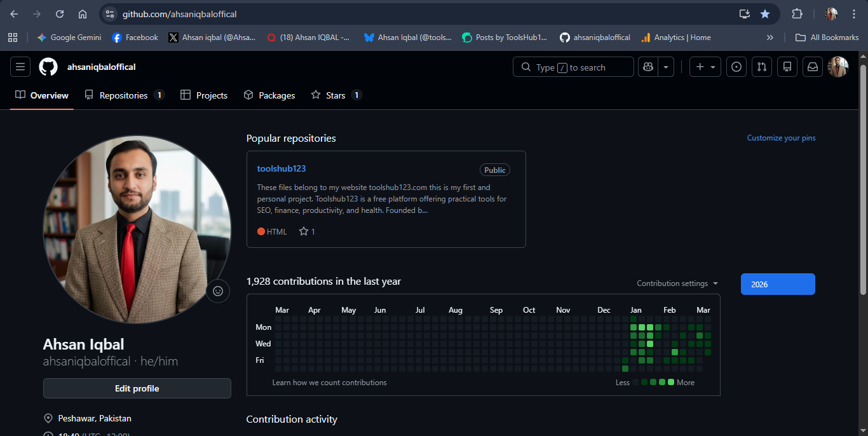Viewport: 868px width, 436px height.
Task: Open the create new dropdown plus menu
Action: pyautogui.click(x=705, y=66)
